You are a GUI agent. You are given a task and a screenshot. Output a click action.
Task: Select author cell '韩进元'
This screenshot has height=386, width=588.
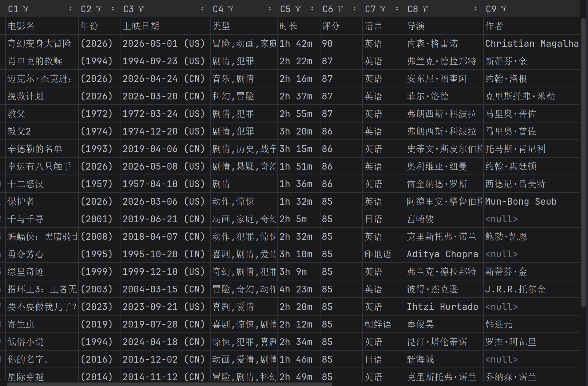point(532,324)
